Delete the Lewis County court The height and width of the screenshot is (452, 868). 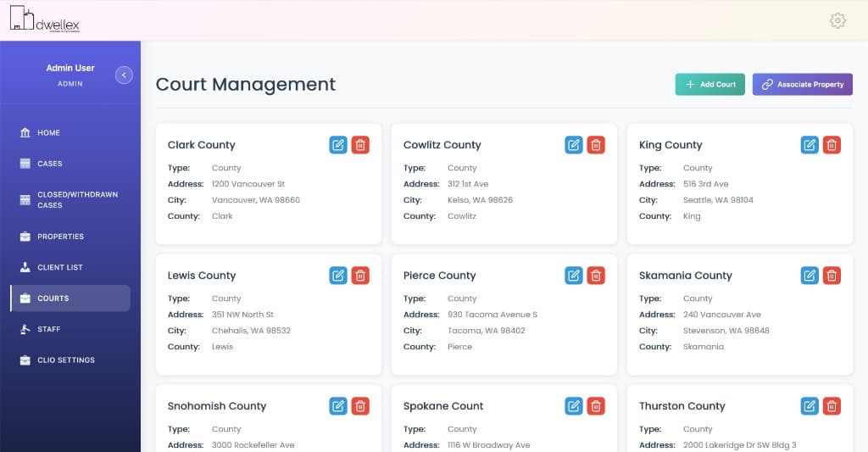(360, 276)
